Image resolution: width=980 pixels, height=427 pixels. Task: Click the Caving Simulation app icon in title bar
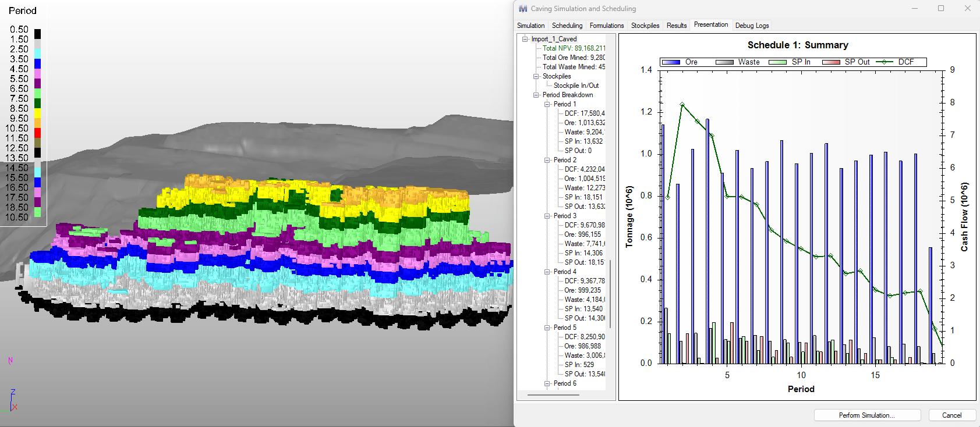click(x=523, y=9)
